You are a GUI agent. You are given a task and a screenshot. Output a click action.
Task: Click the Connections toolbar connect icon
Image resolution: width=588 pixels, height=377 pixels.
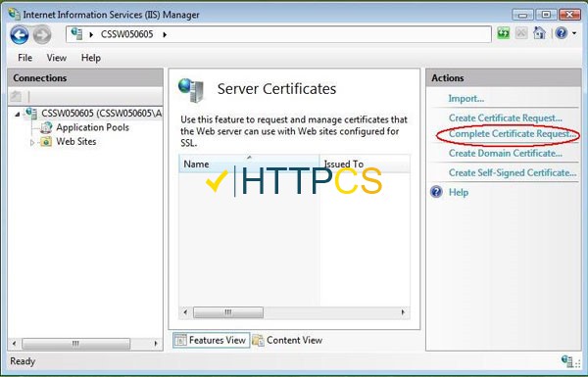16,97
